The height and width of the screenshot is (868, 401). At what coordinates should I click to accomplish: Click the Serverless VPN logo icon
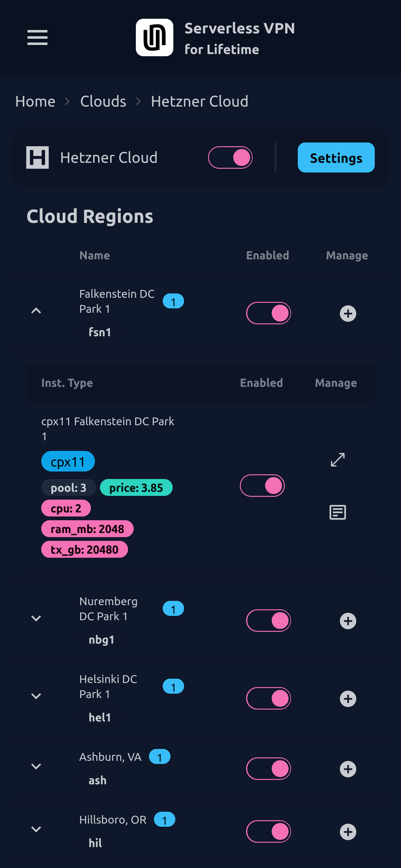[155, 37]
